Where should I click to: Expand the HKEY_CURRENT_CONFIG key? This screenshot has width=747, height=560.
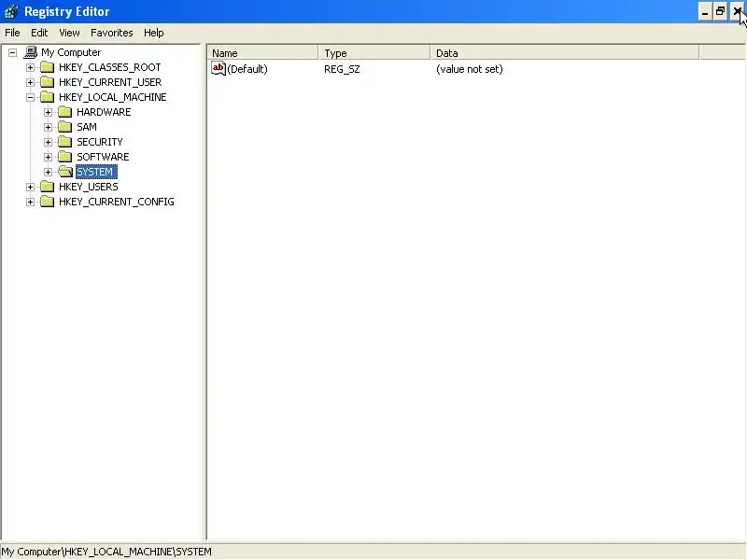(x=31, y=202)
